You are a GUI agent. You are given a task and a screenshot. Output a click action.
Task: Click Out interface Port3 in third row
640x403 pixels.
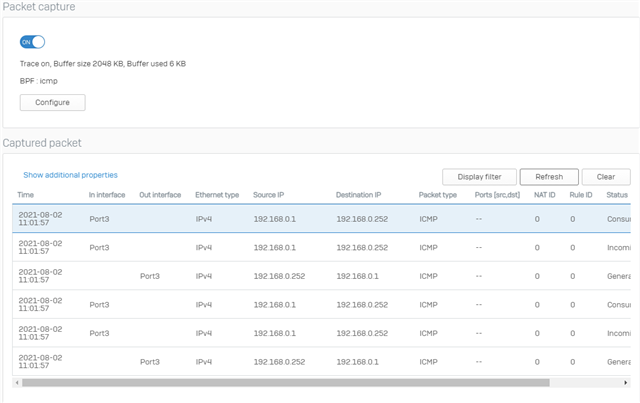150,276
